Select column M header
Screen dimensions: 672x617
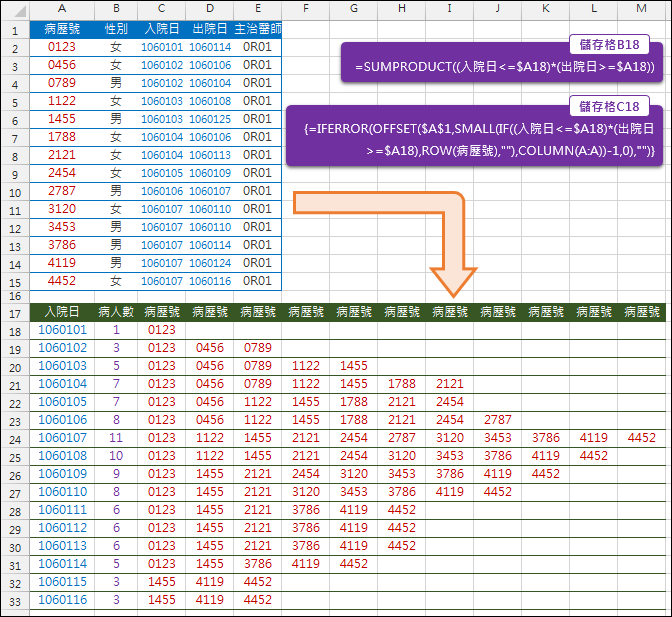click(642, 9)
